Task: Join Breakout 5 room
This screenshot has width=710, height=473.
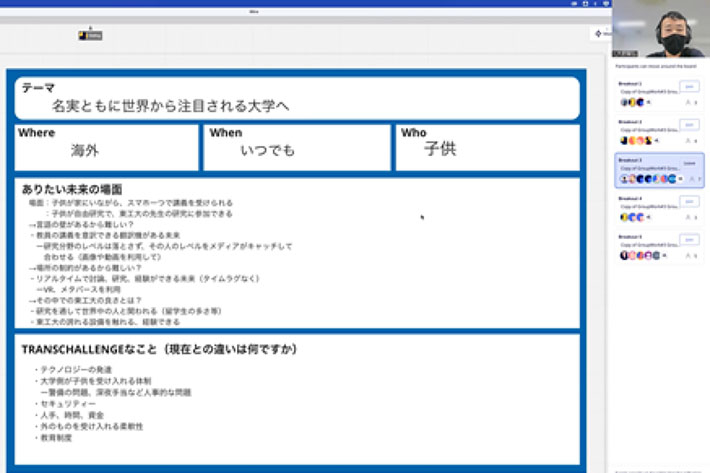Action: coord(690,240)
